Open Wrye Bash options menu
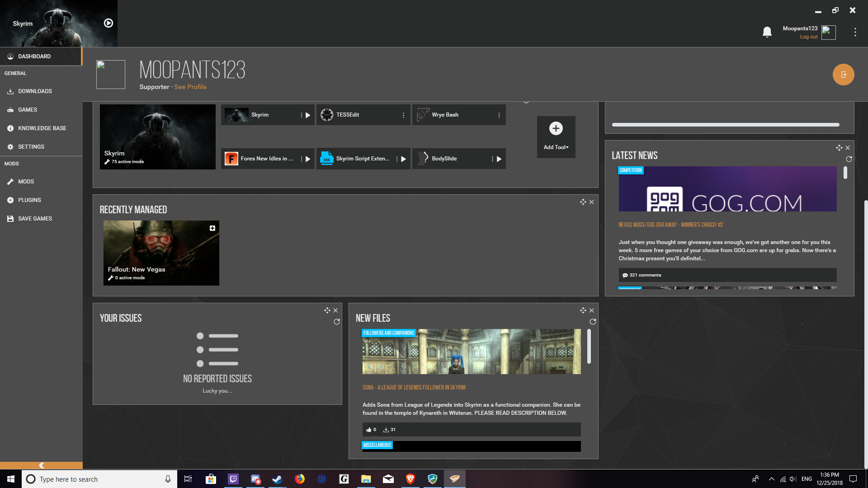This screenshot has width=868, height=488. [499, 115]
